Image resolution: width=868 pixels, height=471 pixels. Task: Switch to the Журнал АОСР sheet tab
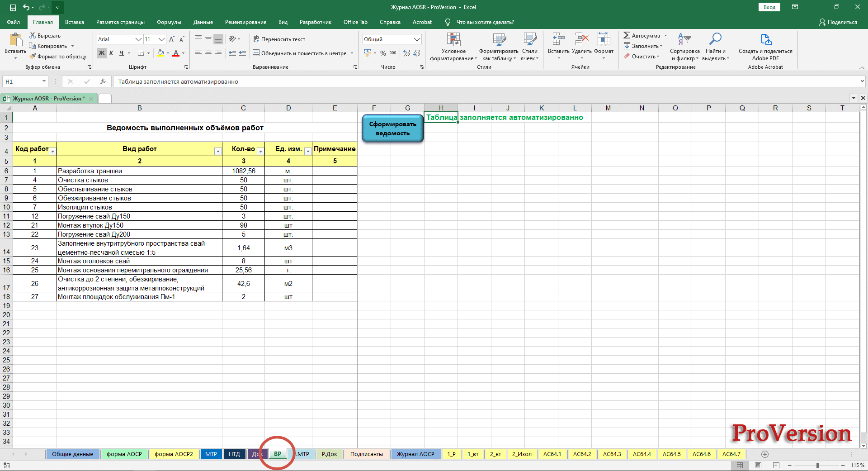(415, 454)
